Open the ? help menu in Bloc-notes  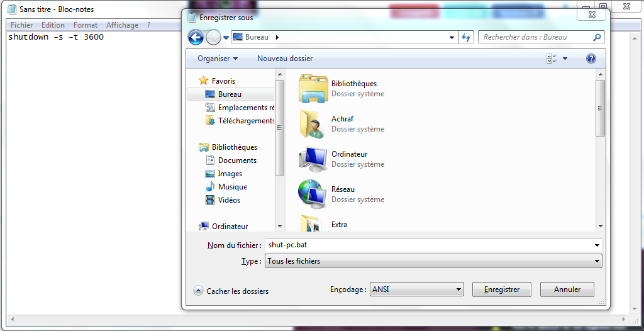tap(148, 25)
